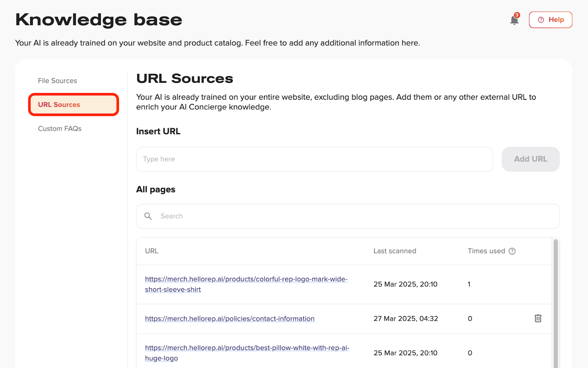The width and height of the screenshot is (588, 368).
Task: Click the pillow row's '25 Mar 2025, 20:10' date
Action: (x=405, y=353)
